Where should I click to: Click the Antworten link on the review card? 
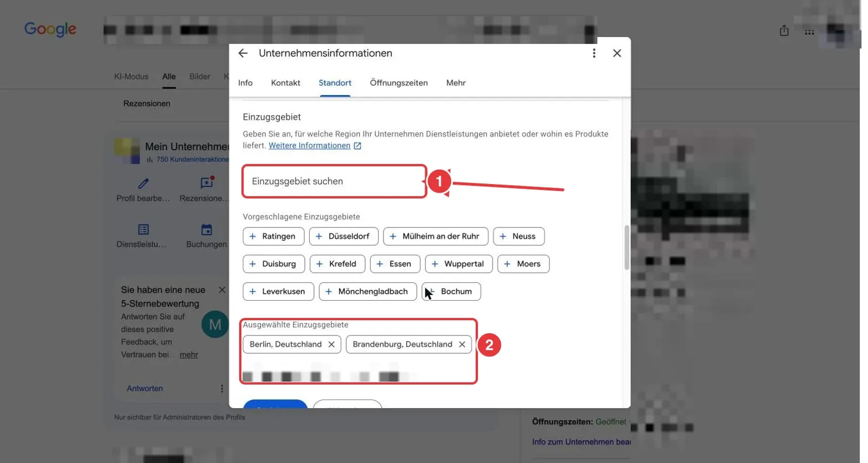click(x=145, y=389)
